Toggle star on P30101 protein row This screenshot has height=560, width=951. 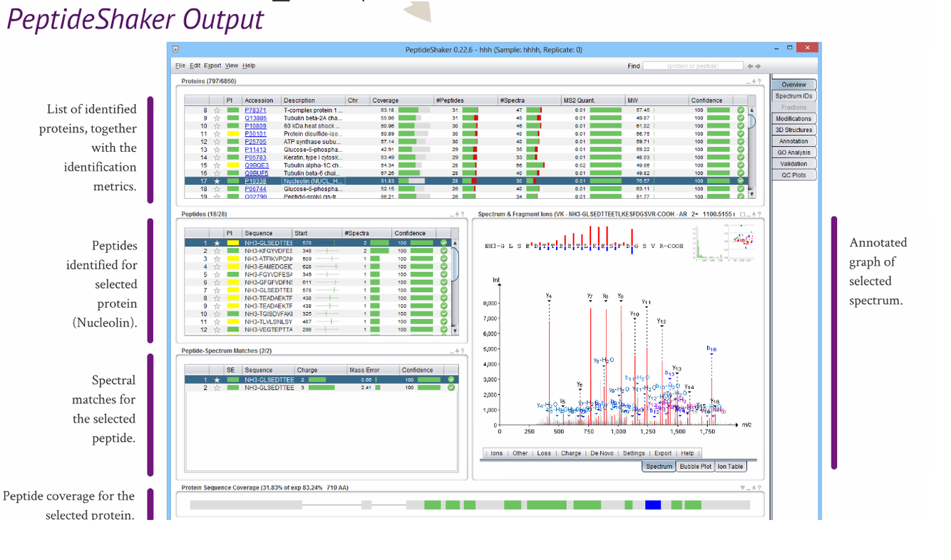point(217,134)
